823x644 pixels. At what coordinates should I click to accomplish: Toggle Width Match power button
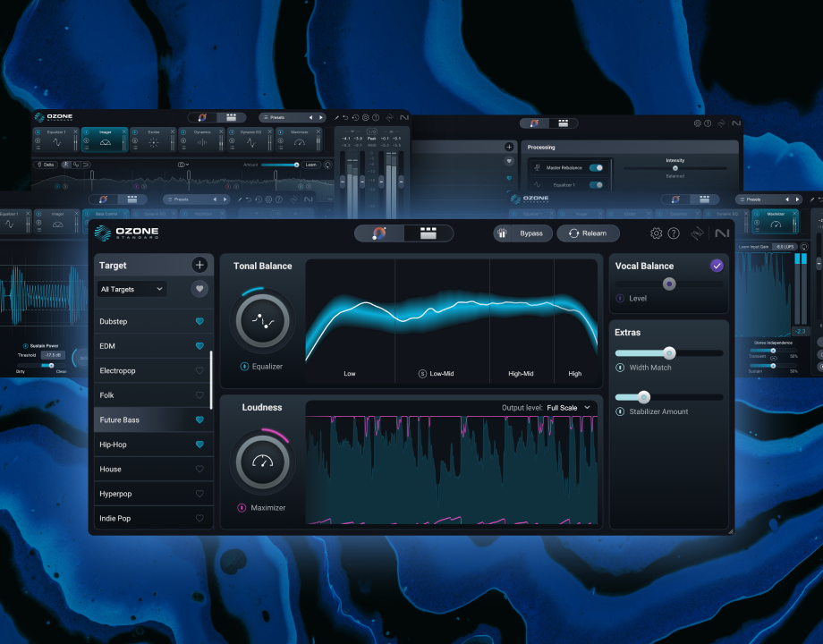point(620,368)
